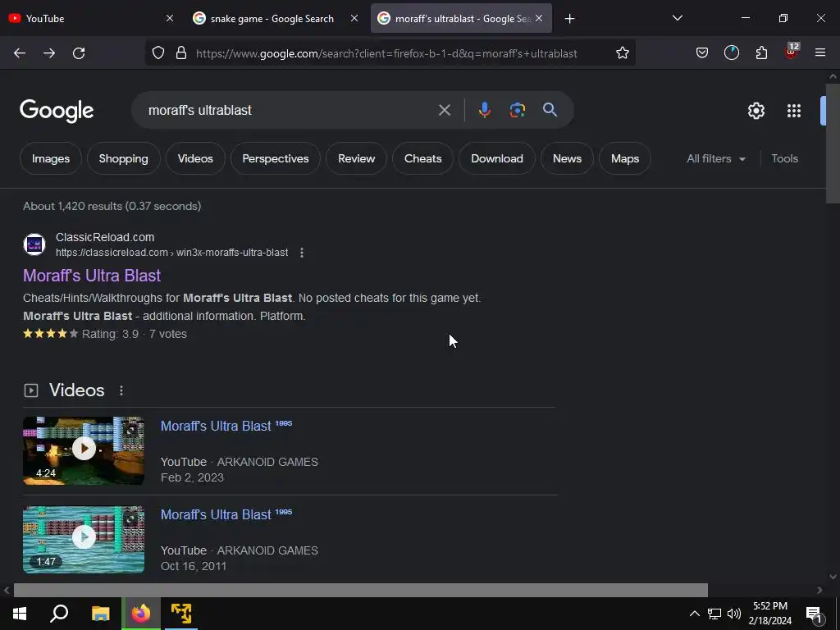Click the browser address bar URL
Viewport: 840px width, 630px height.
coord(386,53)
